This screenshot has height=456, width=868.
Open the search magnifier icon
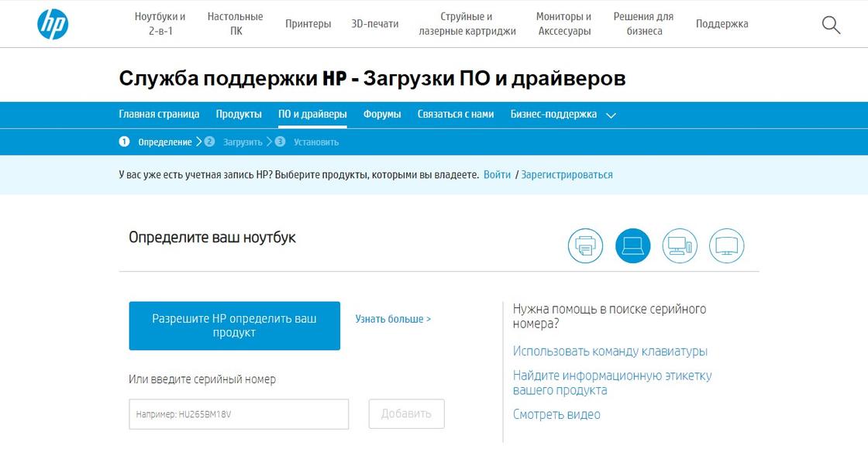coord(831,25)
